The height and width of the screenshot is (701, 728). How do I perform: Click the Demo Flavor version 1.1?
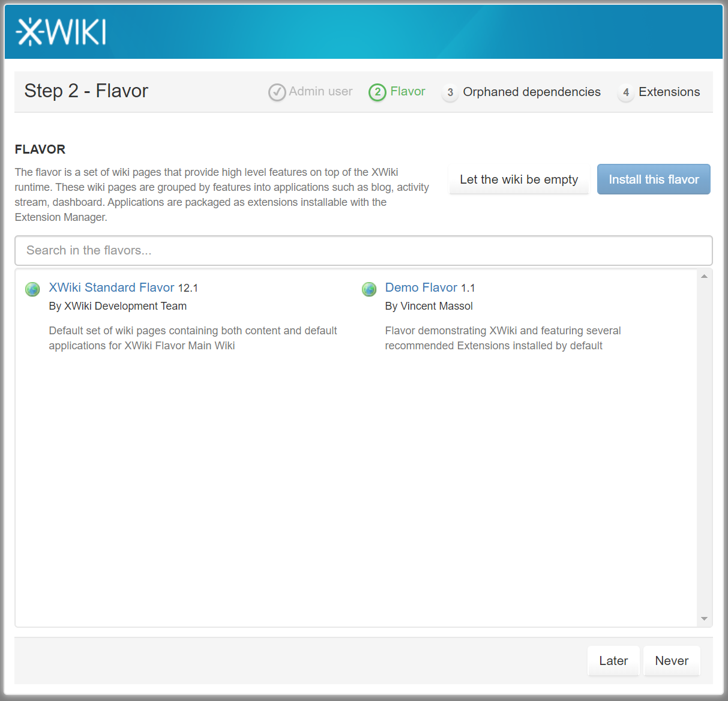tap(468, 288)
